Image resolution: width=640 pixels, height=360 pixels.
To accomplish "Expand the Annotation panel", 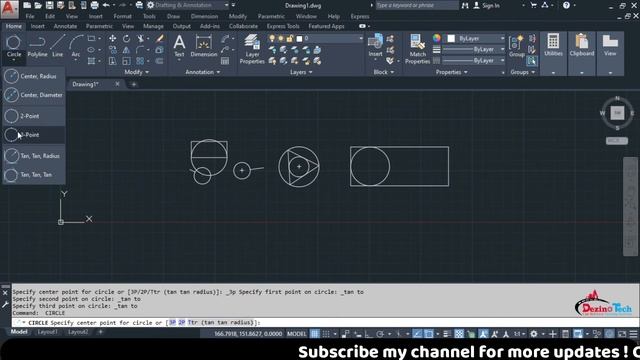I will tap(203, 72).
